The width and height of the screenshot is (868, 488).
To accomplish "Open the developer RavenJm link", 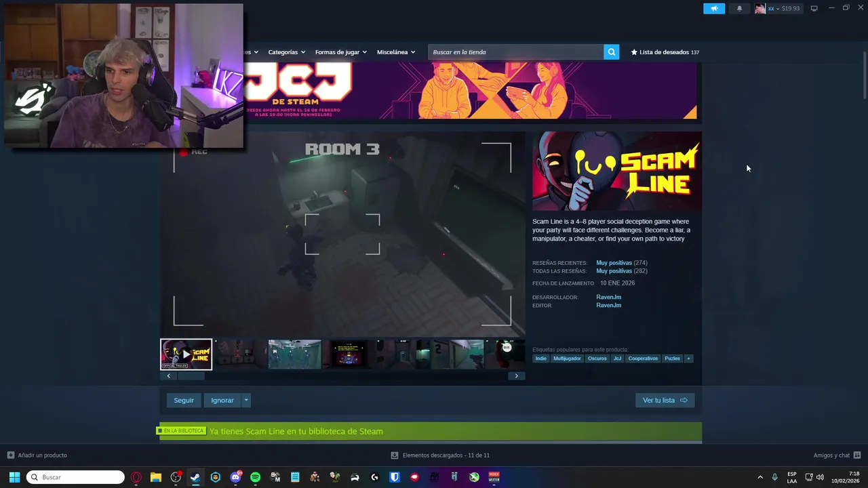I will [608, 297].
